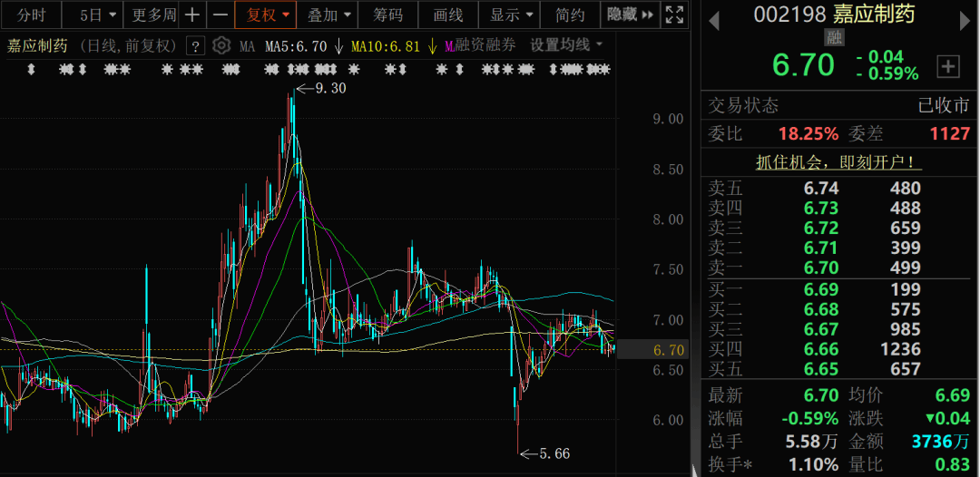The image size is (980, 477).
Task: Select the 筹码 tab
Action: click(387, 15)
